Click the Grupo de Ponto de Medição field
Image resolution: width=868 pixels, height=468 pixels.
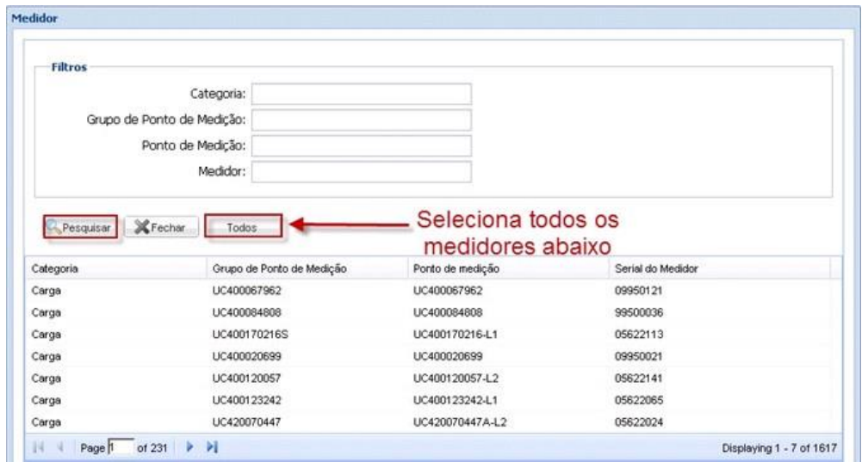point(361,120)
